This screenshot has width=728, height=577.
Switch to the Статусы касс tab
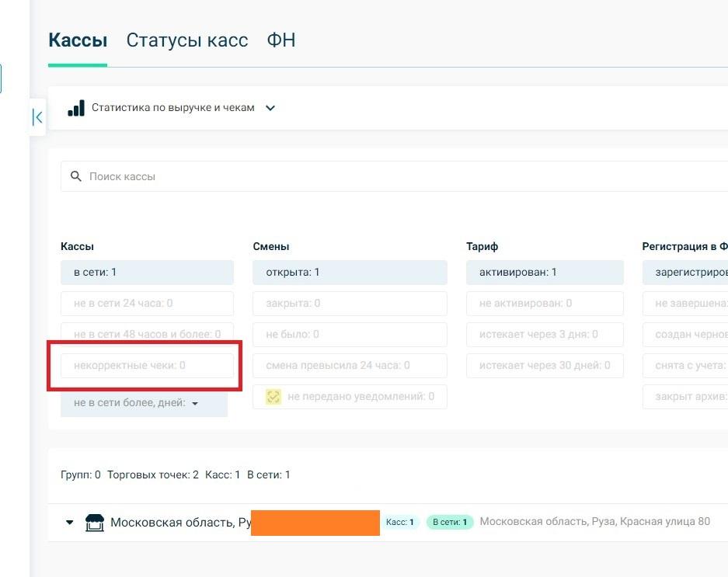pos(187,40)
